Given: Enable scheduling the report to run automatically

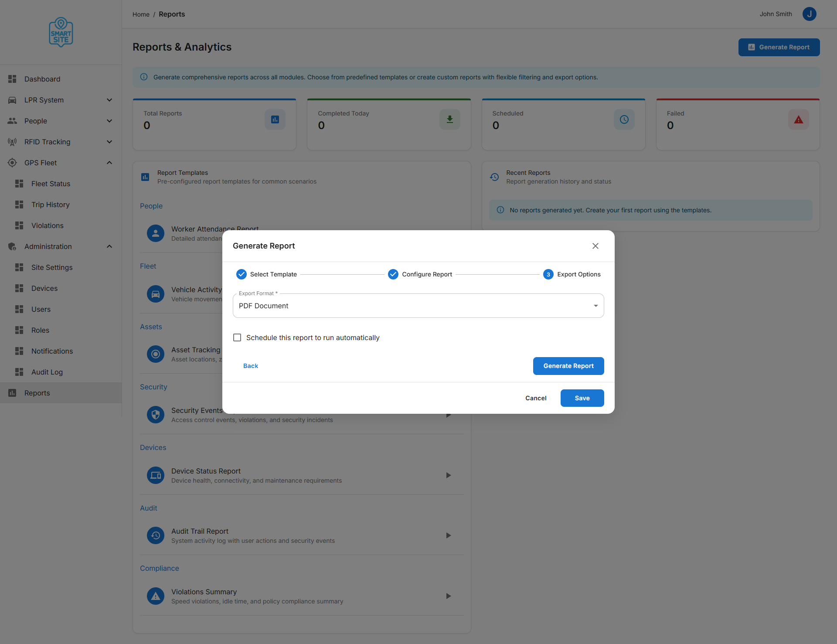Looking at the screenshot, I should pos(237,337).
